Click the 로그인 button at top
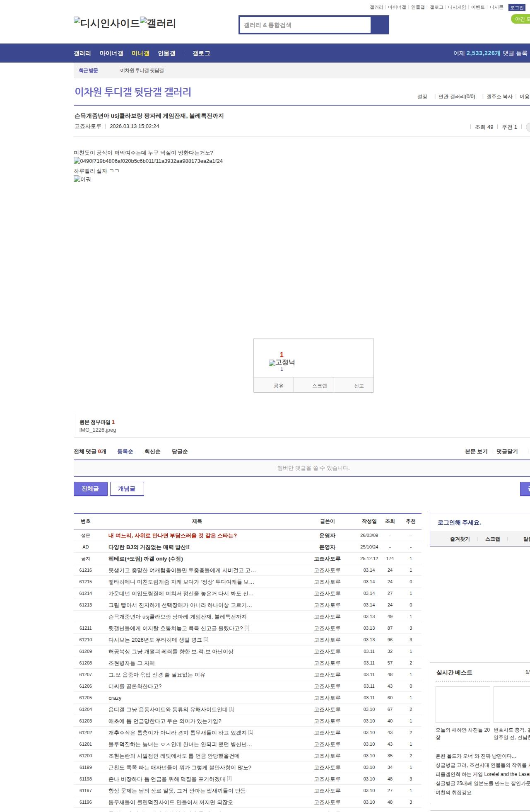 (517, 7)
